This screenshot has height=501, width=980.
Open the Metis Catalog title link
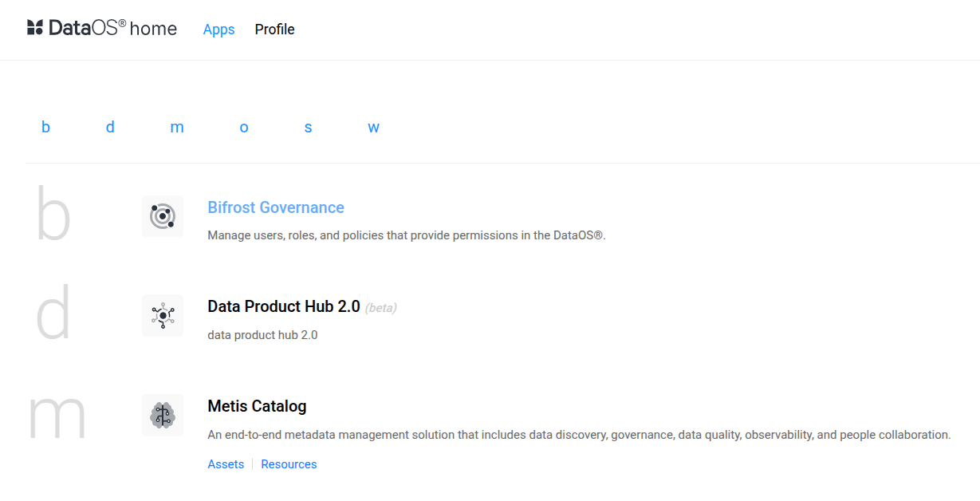coord(257,406)
